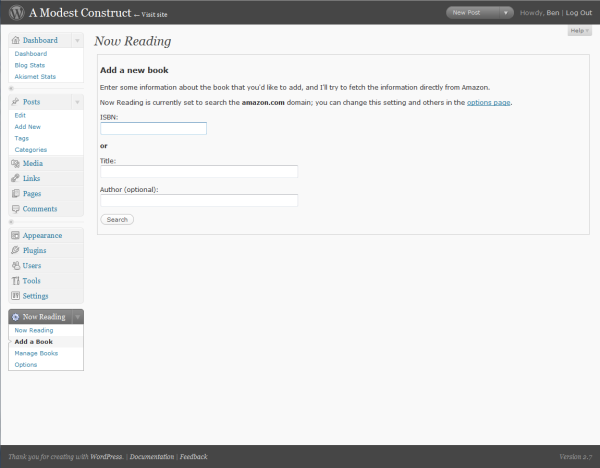
Task: Open the Categories item under Posts
Action: tap(30, 149)
